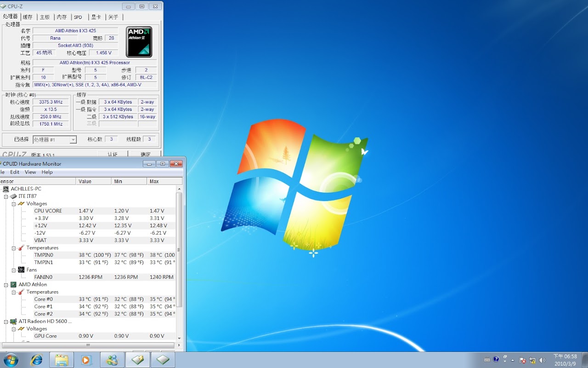588x368 pixels.
Task: Open Windows Media Player from the taskbar
Action: pos(86,360)
